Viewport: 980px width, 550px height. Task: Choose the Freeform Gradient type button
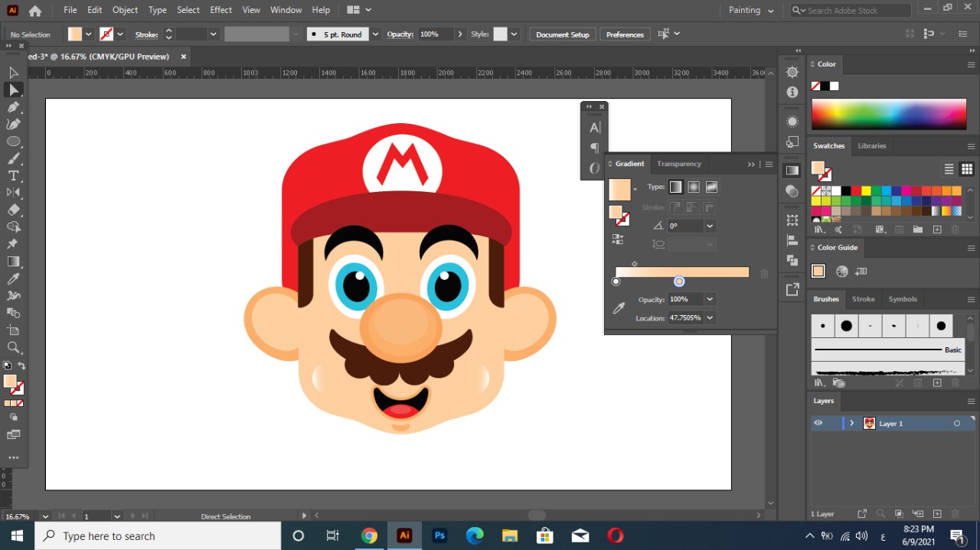[711, 187]
